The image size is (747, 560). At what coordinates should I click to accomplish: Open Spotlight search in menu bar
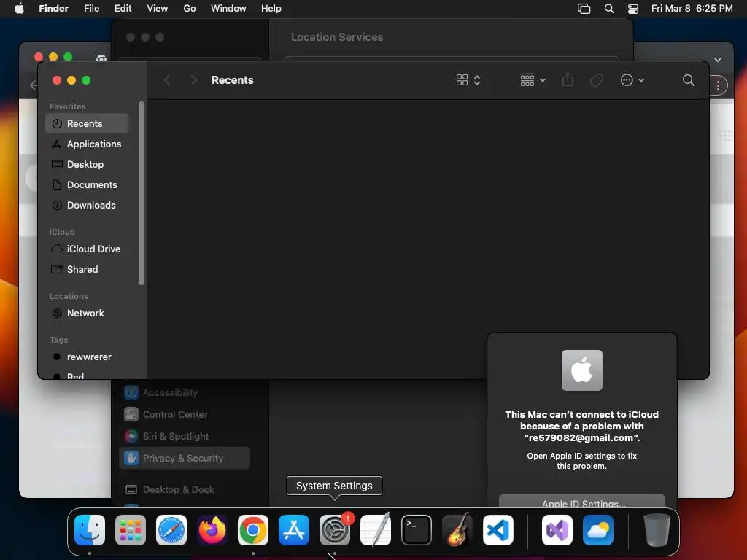[609, 9]
